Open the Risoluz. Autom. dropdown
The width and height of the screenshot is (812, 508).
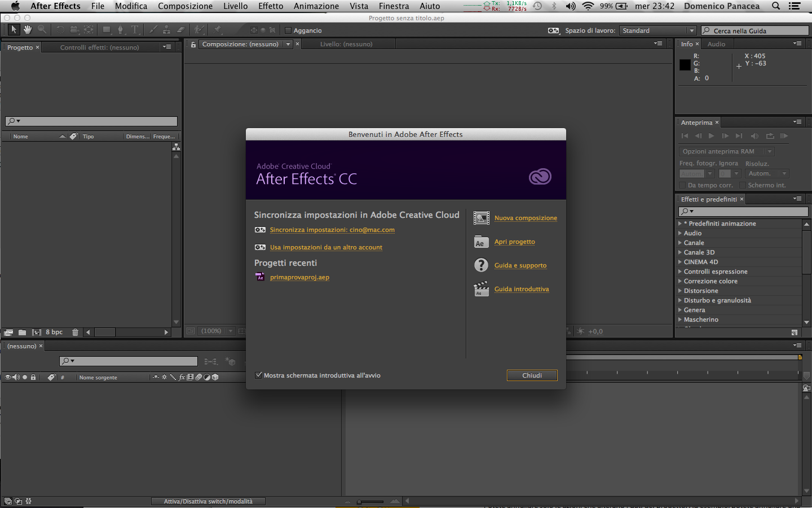(767, 174)
